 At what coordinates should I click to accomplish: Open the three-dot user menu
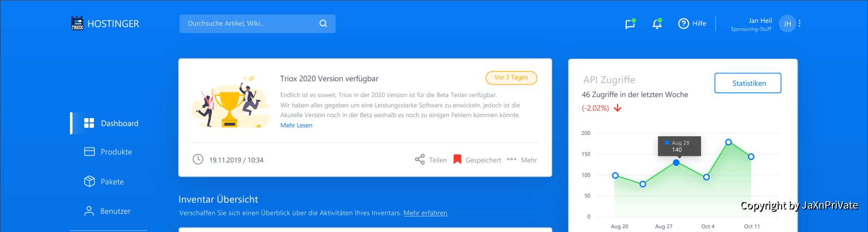tap(800, 23)
